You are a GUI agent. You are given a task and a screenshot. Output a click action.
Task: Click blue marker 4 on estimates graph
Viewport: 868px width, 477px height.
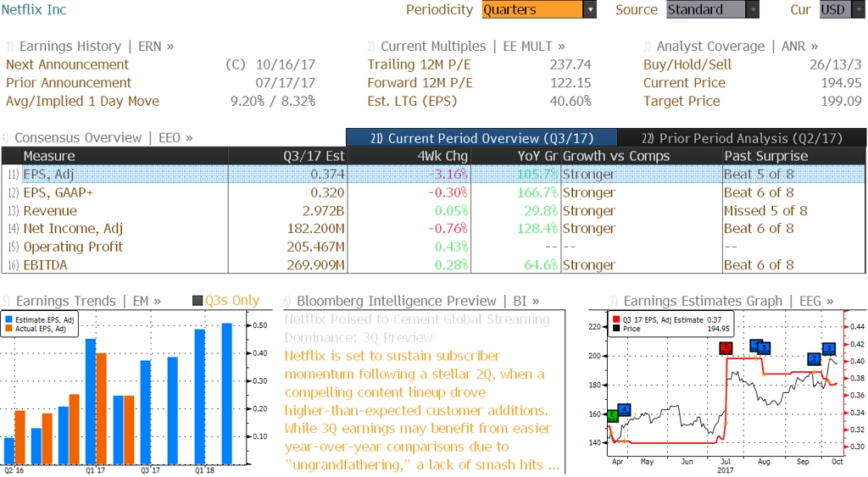pos(624,410)
